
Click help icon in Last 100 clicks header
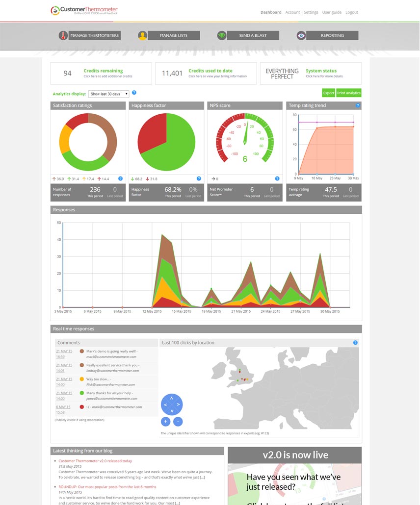point(355,343)
